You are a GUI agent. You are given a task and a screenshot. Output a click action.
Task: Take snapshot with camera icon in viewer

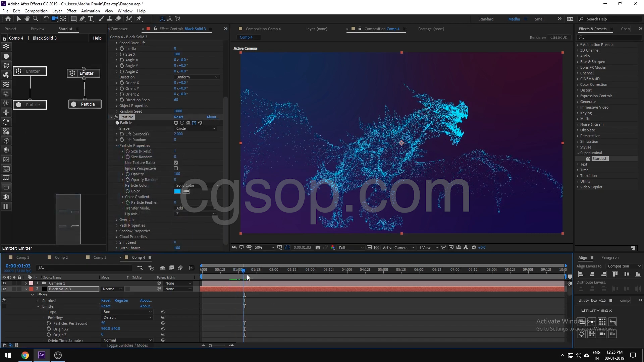coord(318,248)
